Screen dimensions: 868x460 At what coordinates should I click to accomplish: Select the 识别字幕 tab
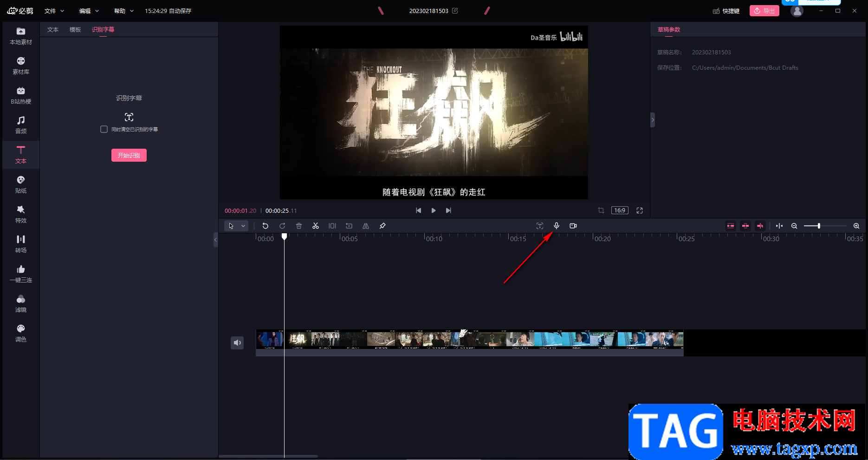click(x=103, y=30)
